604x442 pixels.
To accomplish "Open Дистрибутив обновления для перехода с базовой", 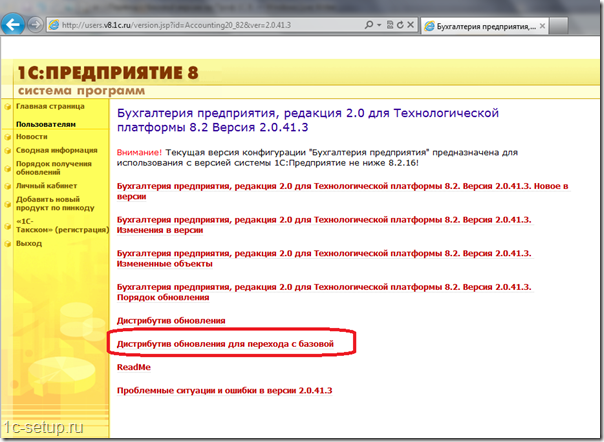I will (225, 344).
